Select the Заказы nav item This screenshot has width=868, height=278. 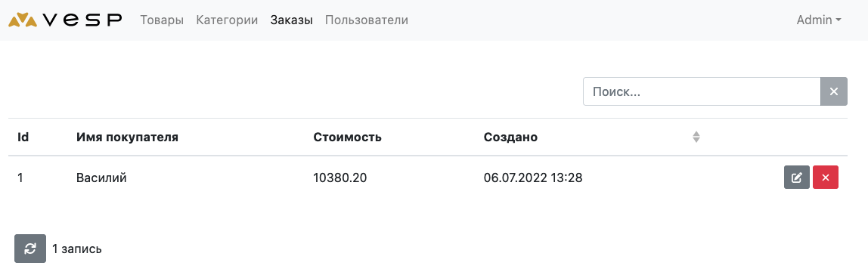click(292, 20)
